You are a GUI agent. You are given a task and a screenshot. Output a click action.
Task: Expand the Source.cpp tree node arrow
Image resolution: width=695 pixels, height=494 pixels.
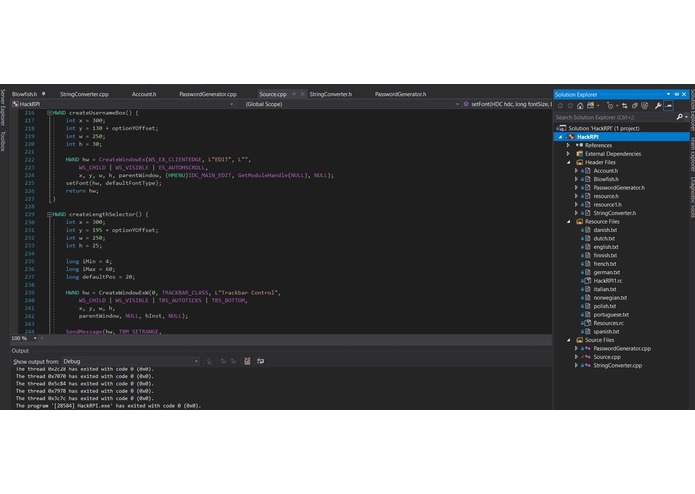tap(577, 357)
